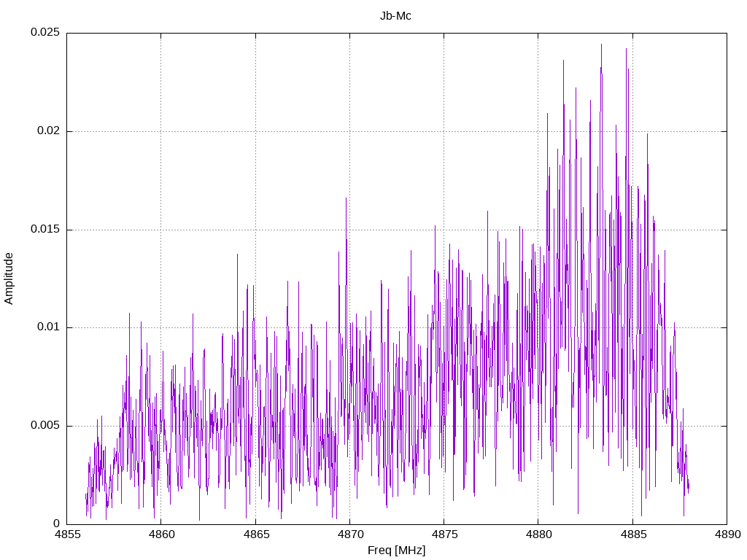Click the 4855 x-axis tick label
The width and height of the screenshot is (747, 560).
[x=68, y=534]
